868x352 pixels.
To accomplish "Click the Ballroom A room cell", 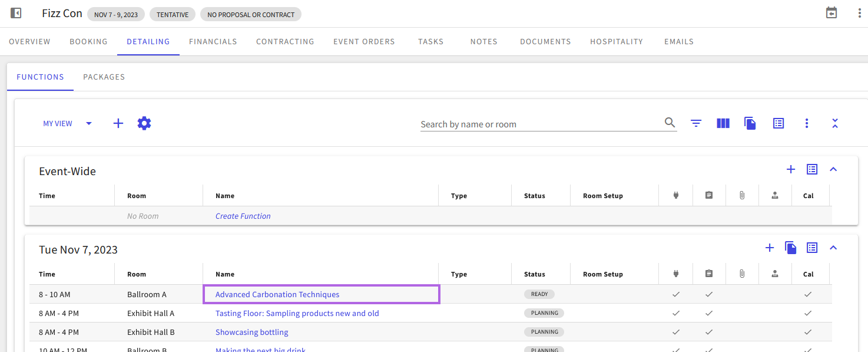I will tap(147, 294).
